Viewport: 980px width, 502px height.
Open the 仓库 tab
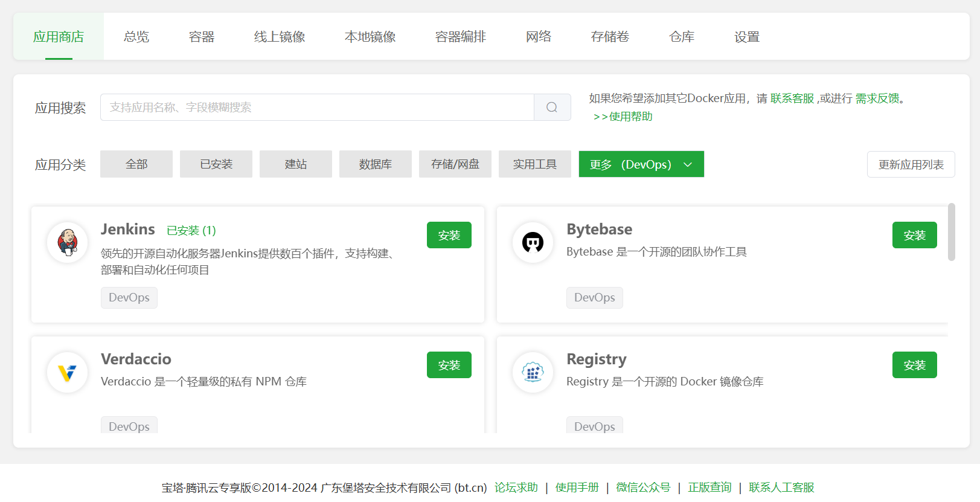(x=682, y=37)
